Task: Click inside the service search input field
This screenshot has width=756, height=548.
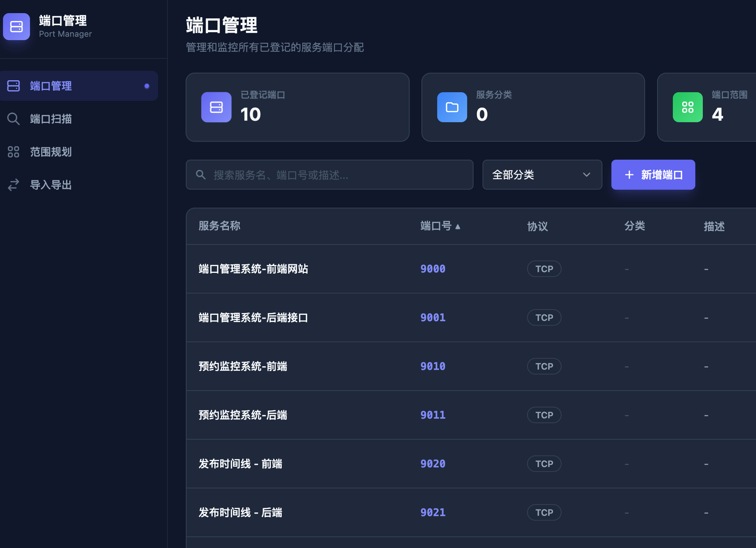Action: [x=330, y=175]
